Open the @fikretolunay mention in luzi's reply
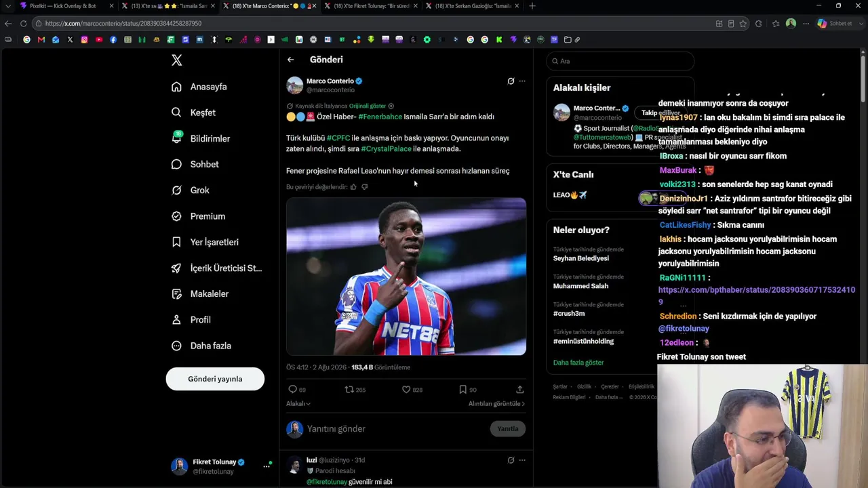 point(327,482)
